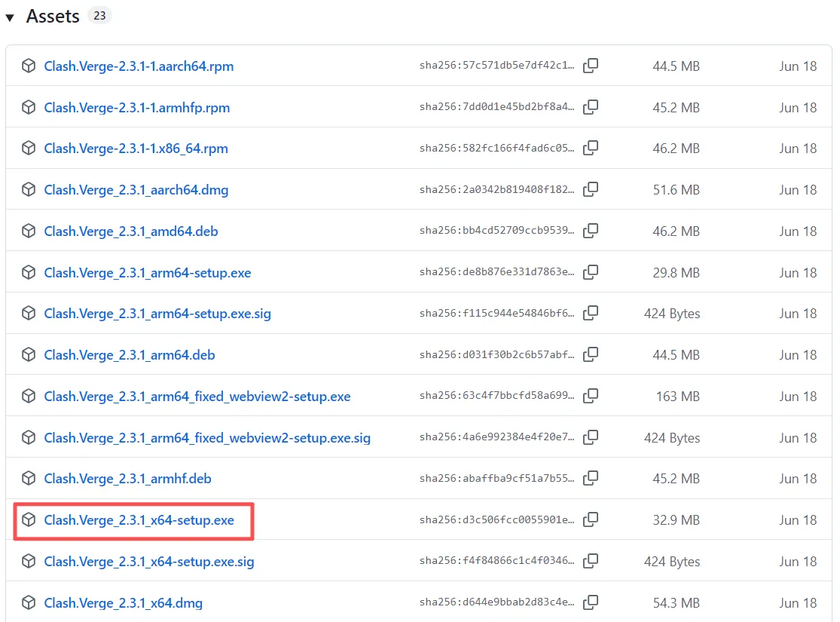
Task: Copy sha256 hash of aarch64.dmg
Action: coord(591,189)
